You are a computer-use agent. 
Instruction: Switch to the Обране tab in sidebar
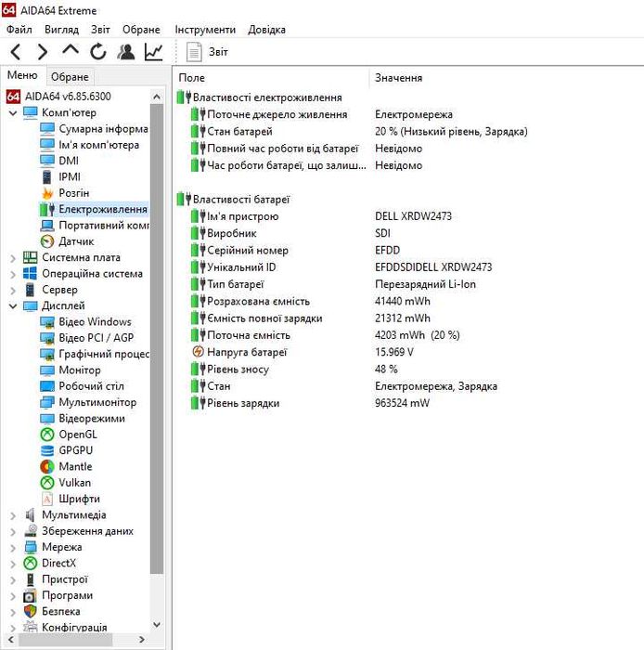[x=70, y=77]
